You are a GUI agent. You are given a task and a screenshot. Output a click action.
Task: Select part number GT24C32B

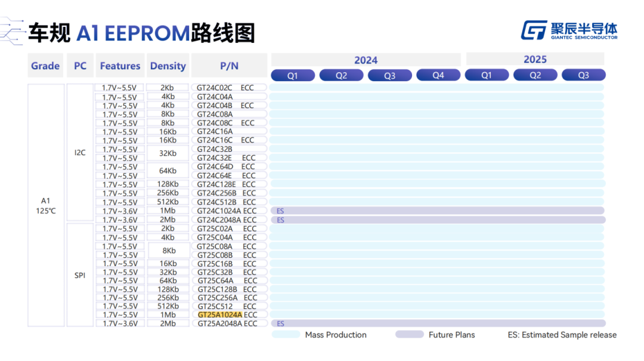point(215,149)
